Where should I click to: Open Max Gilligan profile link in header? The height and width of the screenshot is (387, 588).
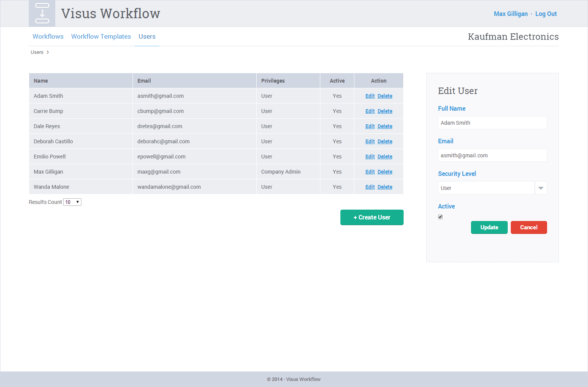pos(511,14)
